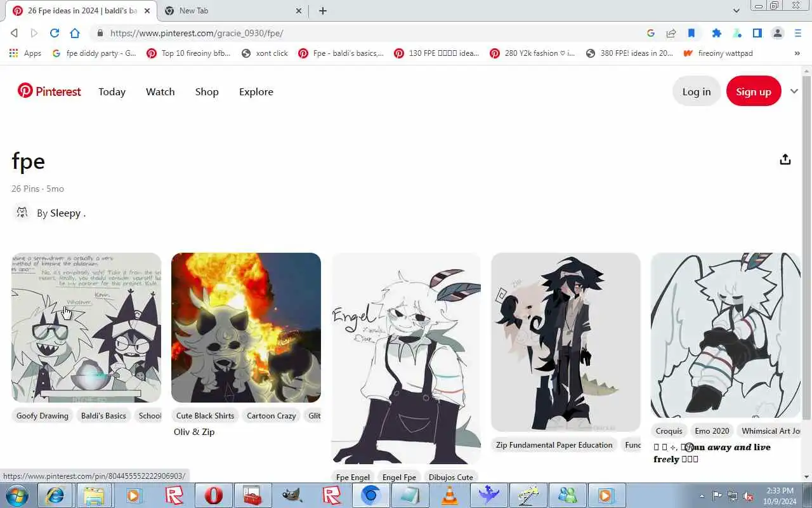Open the Zip Fundamental Paper Education pin image
The width and height of the screenshot is (812, 508).
point(566,342)
